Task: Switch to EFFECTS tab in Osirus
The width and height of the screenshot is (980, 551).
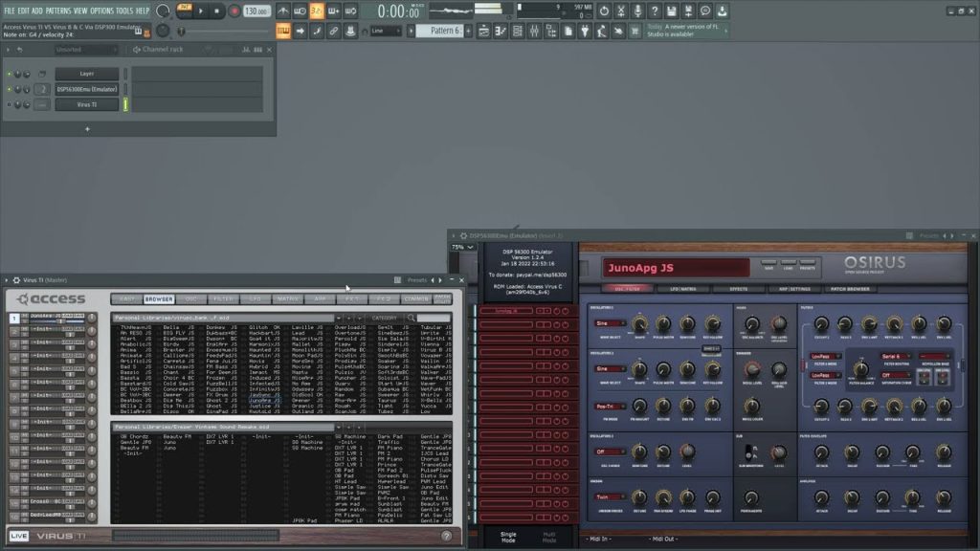Action: coord(738,289)
